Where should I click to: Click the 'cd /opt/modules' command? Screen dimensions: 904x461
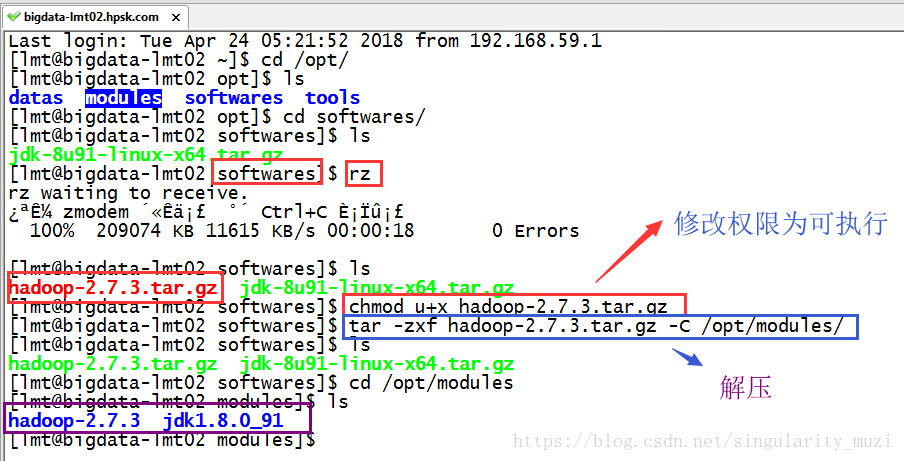pyautogui.click(x=431, y=383)
